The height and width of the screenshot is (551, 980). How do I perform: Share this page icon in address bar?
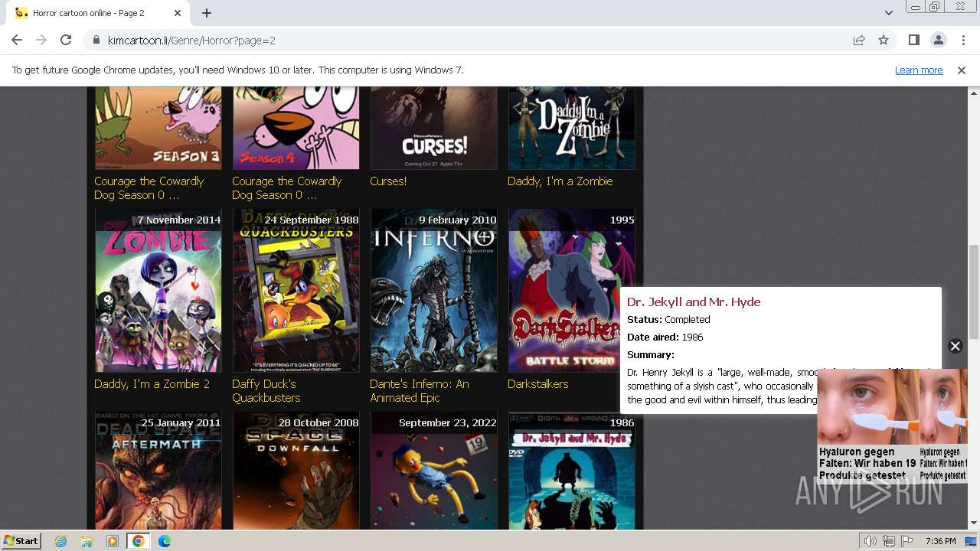tap(859, 40)
